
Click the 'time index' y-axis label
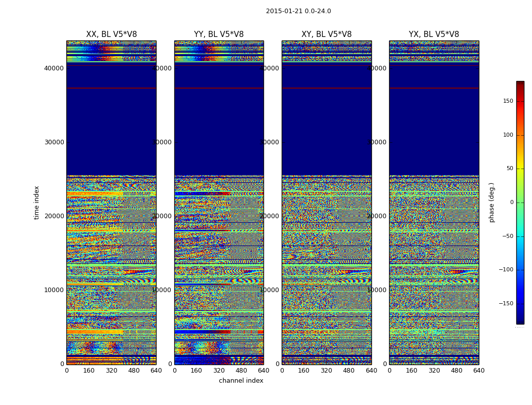click(x=36, y=202)
